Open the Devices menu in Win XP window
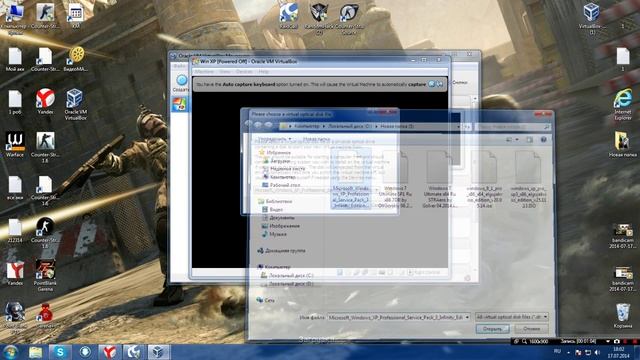The width and height of the screenshot is (640, 360). [x=244, y=71]
